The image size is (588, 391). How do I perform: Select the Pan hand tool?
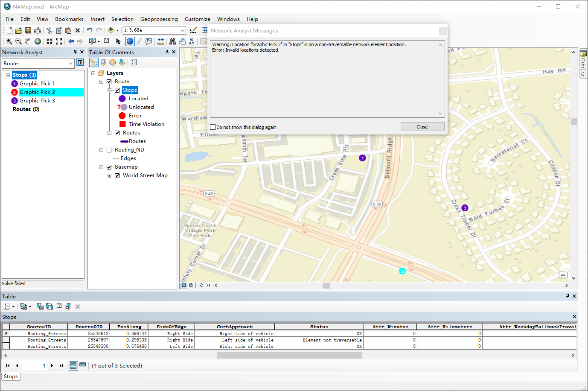(x=28, y=41)
